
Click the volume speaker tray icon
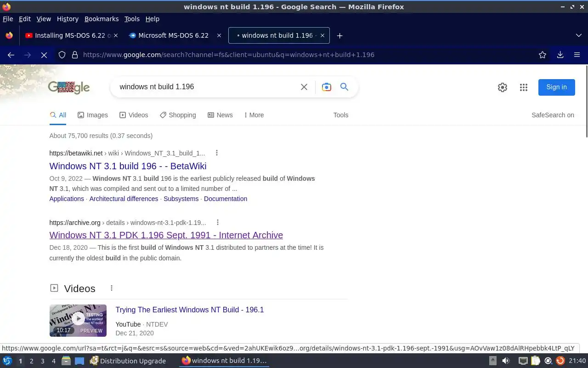coord(505,361)
